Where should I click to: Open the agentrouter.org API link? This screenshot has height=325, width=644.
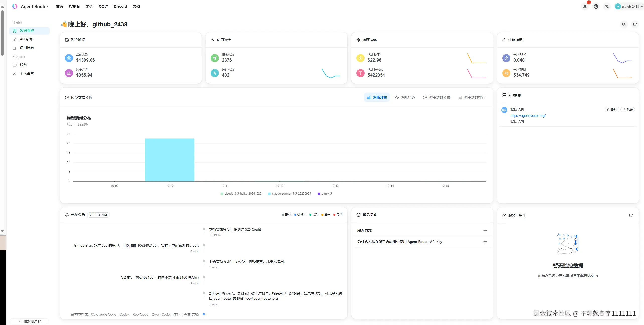coord(528,116)
